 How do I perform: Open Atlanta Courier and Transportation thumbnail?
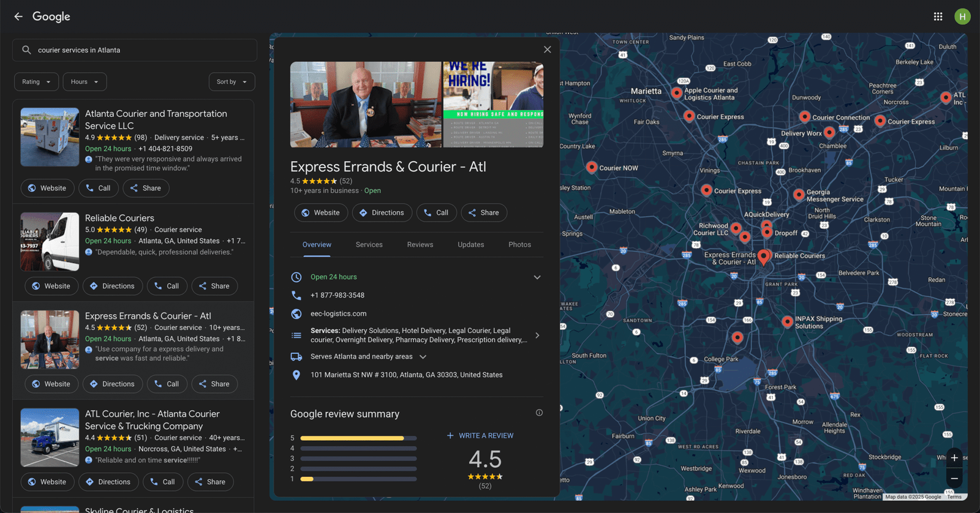50,137
